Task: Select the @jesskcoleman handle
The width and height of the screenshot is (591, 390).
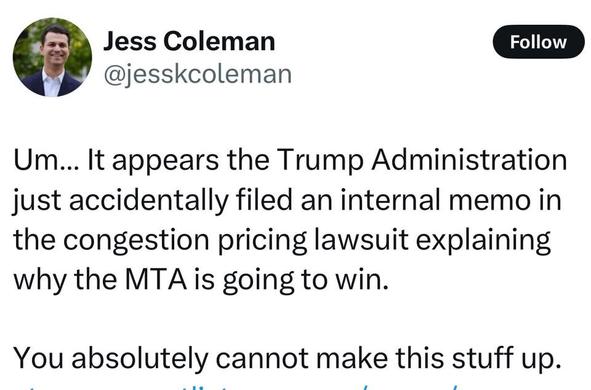Action: (198, 74)
